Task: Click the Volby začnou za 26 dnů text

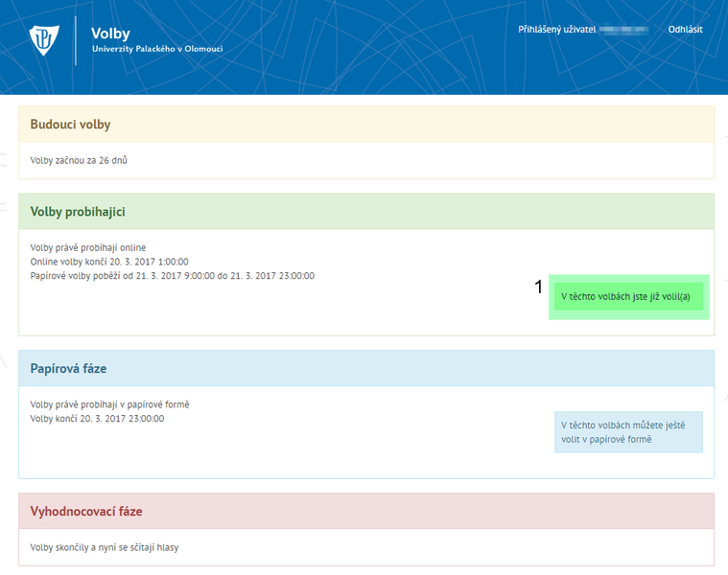Action: click(79, 160)
